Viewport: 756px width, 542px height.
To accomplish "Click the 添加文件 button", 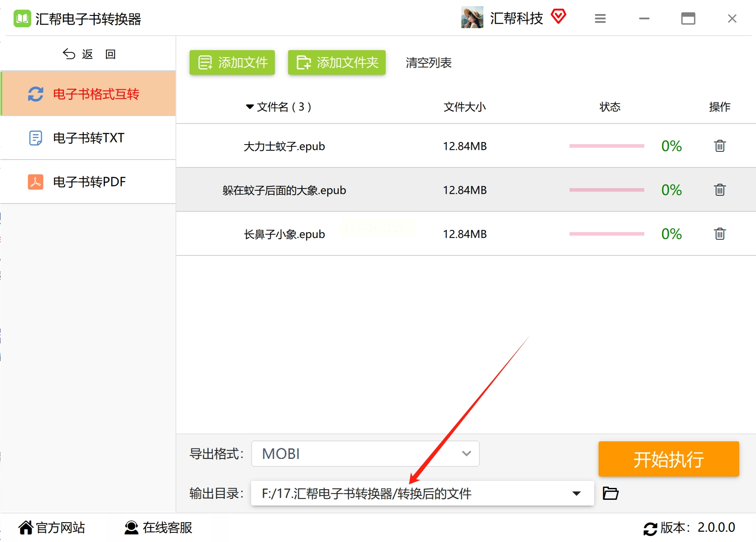I will pos(232,62).
